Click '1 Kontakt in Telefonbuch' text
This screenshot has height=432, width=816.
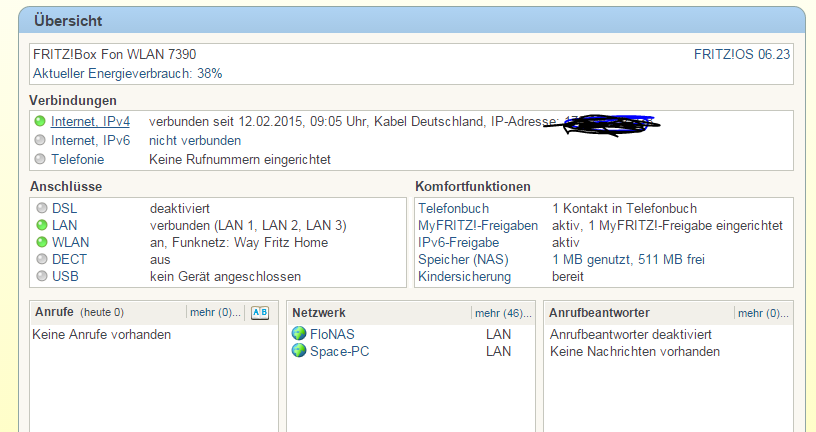(624, 209)
